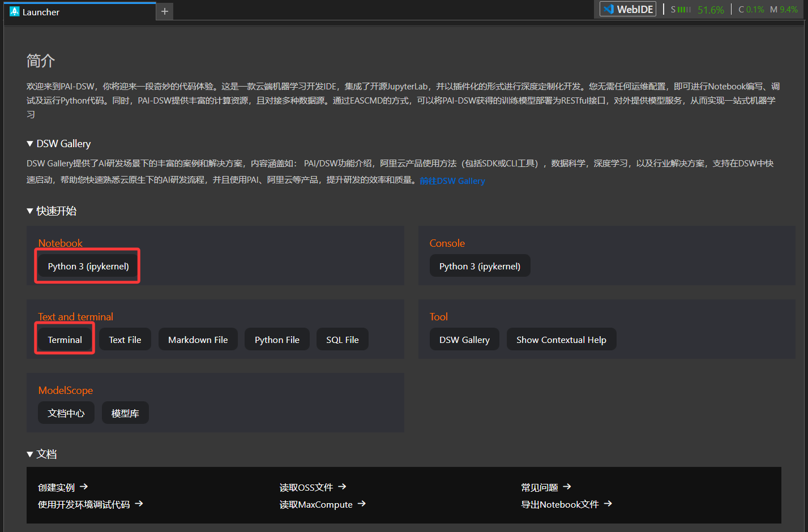Click the memory usage M 9.4% indicator

784,10
